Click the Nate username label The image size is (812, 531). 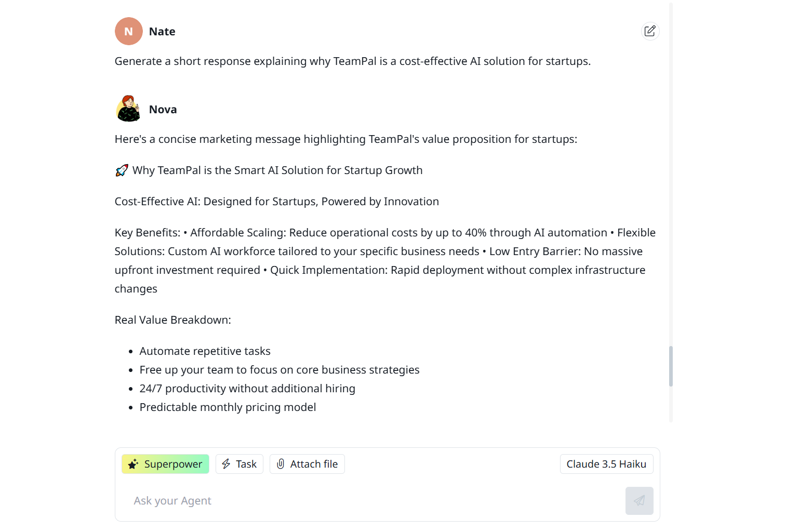(x=162, y=32)
